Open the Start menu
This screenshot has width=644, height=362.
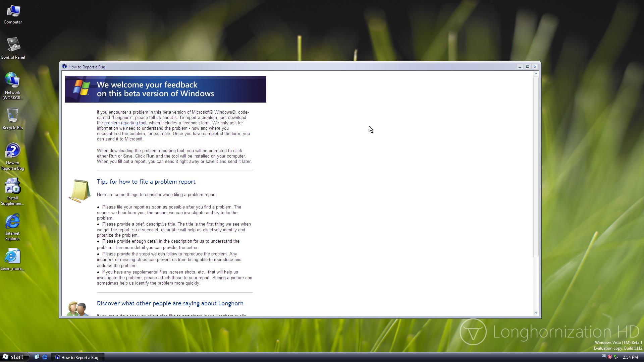13,357
